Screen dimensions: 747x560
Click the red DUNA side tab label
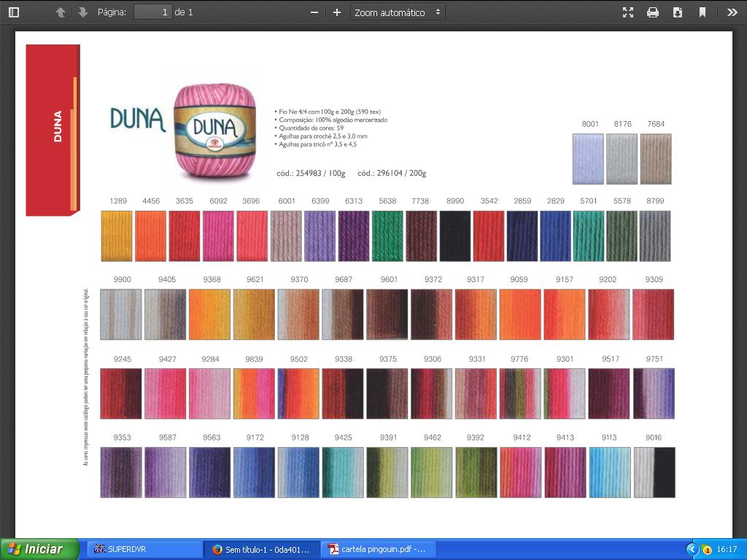click(58, 126)
